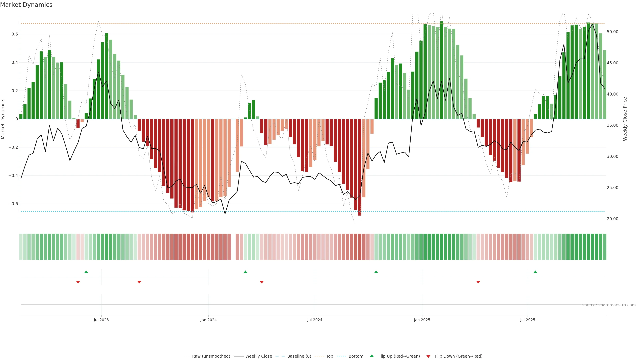Click the Market Dynamics chart title

tap(26, 5)
